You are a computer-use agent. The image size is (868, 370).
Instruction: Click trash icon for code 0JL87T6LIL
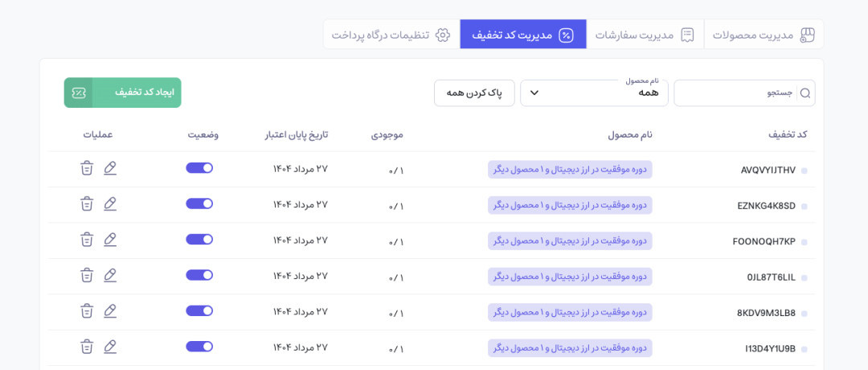(x=87, y=275)
